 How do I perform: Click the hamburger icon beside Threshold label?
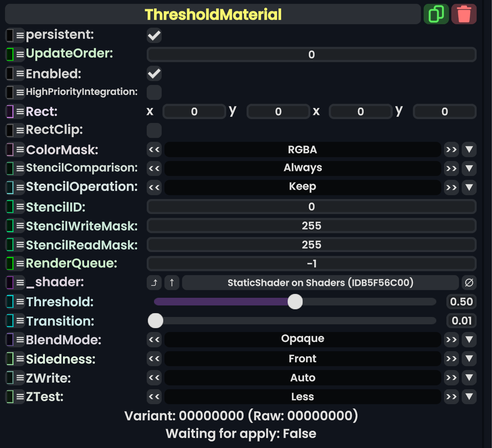pos(20,302)
